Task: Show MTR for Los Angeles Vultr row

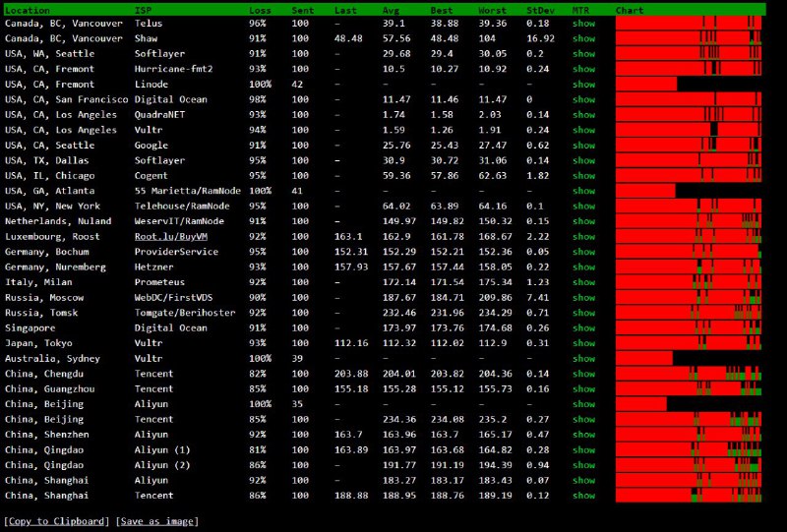Action: [583, 130]
